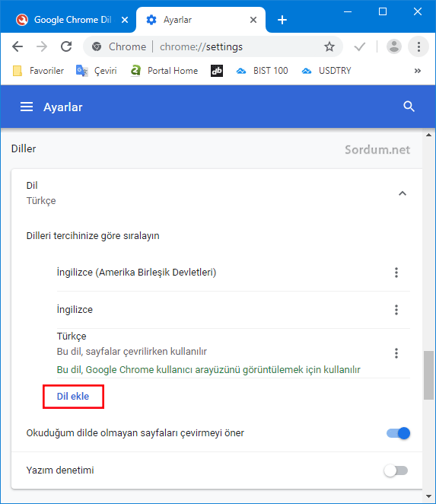Click the forward navigation arrow

click(x=42, y=46)
